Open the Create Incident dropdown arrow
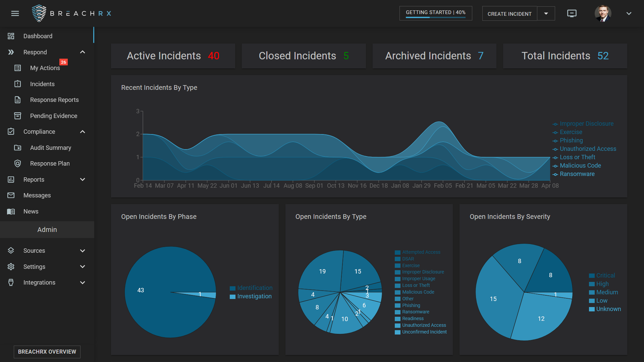Screen dimensions: 644x362 [x=546, y=14]
